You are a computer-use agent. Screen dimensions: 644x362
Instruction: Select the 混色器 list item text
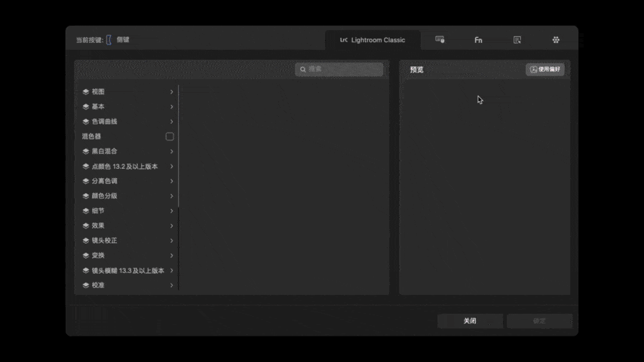[x=91, y=137]
